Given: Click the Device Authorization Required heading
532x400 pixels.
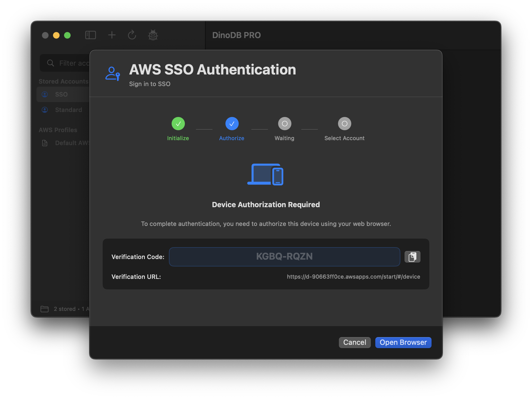Looking at the screenshot, I should tap(266, 204).
